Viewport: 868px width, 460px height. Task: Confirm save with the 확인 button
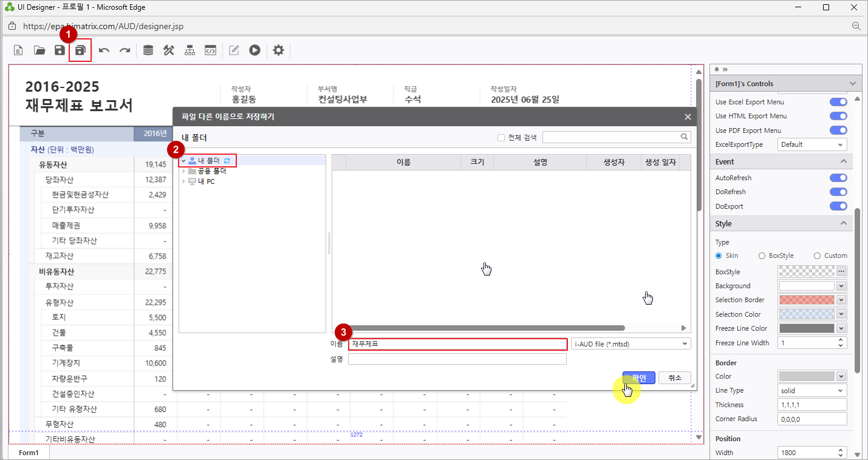click(638, 378)
